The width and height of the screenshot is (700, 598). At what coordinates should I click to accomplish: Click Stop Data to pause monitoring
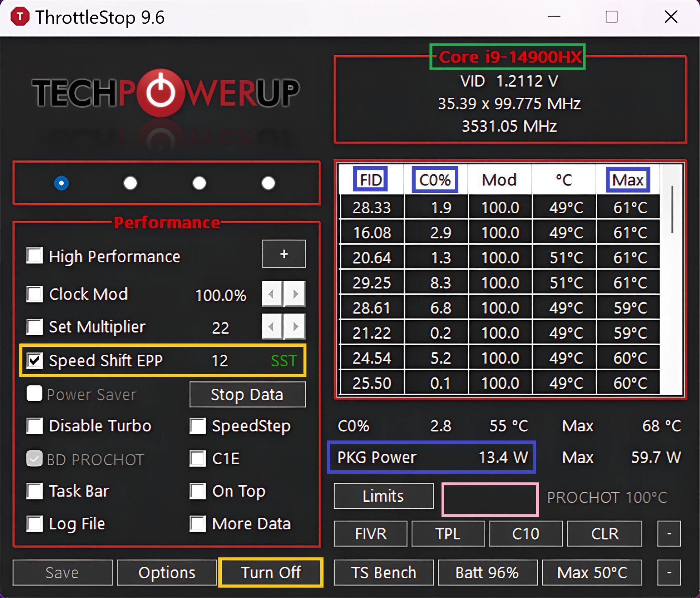pyautogui.click(x=247, y=394)
